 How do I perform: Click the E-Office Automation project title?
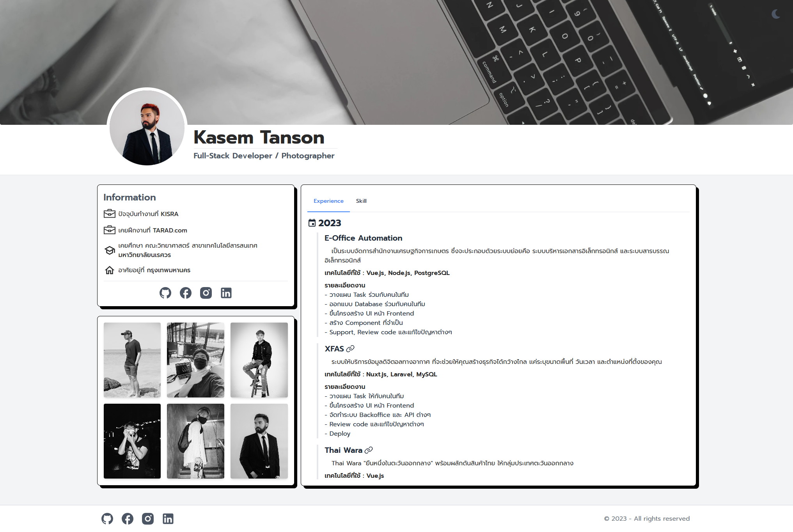[364, 238]
